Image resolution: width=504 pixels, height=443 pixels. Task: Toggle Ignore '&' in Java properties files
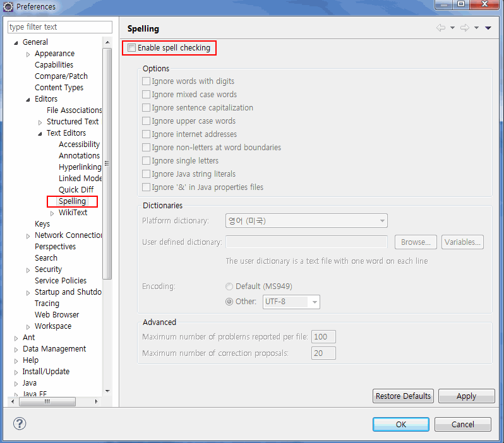[147, 187]
